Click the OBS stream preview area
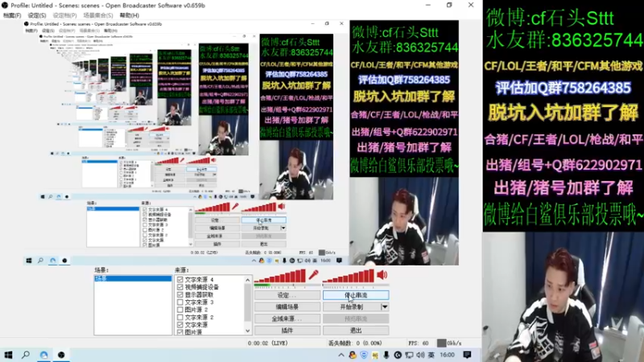 [x=241, y=142]
